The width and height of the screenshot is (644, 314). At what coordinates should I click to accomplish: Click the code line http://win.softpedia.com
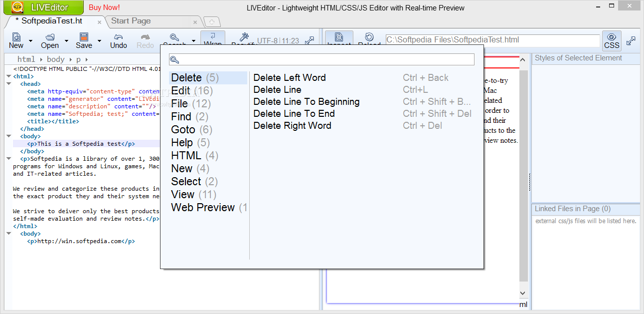pyautogui.click(x=81, y=241)
